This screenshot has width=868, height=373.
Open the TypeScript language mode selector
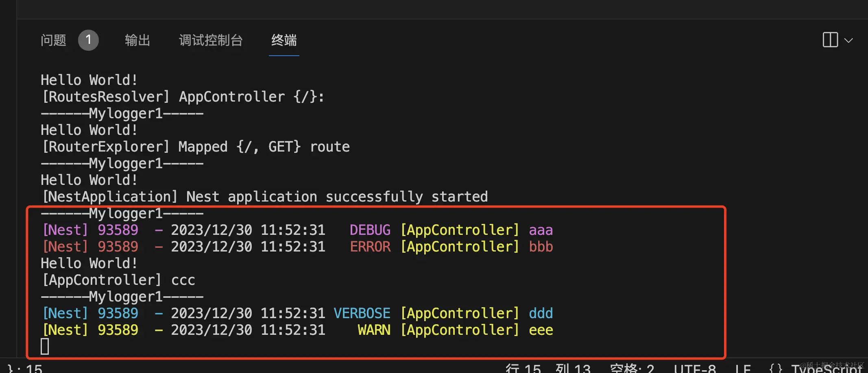(826, 368)
